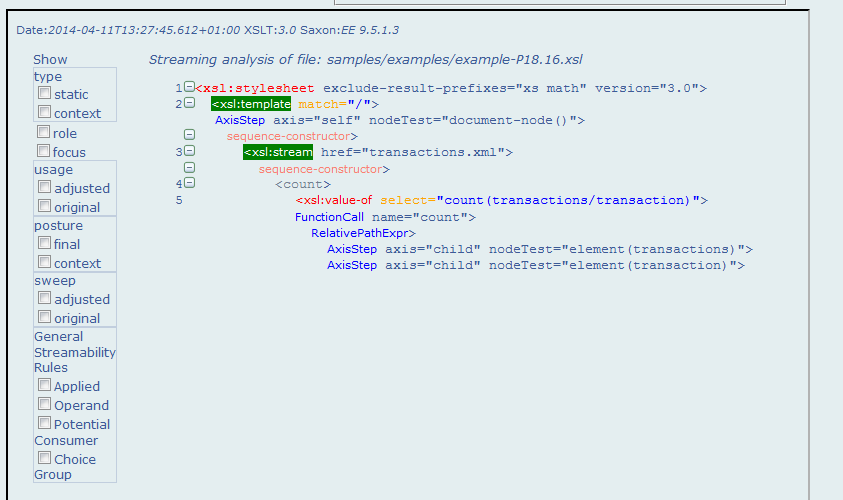Collapse the first sequence-constructor node
Screen dimensions: 843x500
point(189,134)
